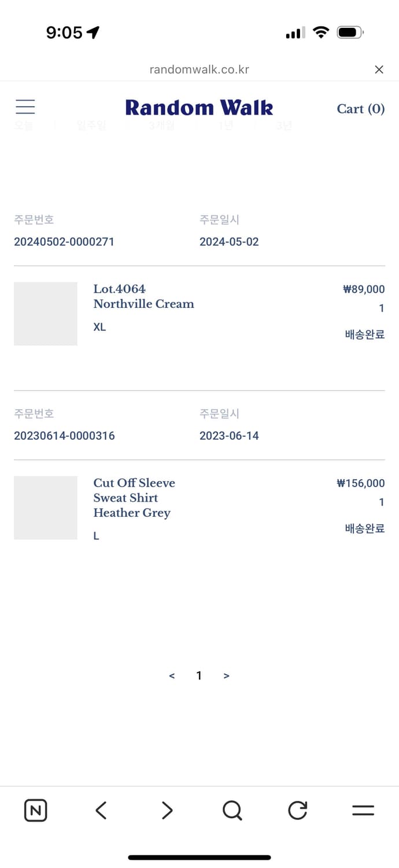Viewport: 399px width, 868px height.
Task: Open the Lot.4064 Northville Cream product
Action: [143, 296]
